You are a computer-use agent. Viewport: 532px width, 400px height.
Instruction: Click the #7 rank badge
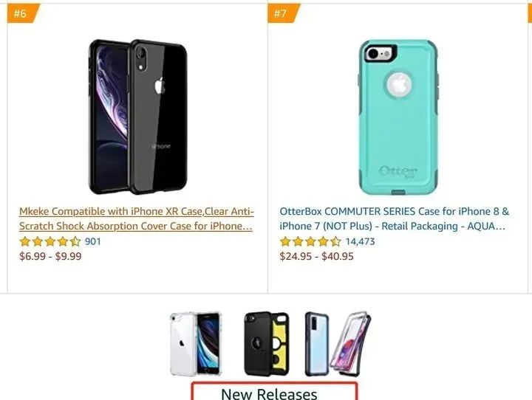click(x=283, y=13)
